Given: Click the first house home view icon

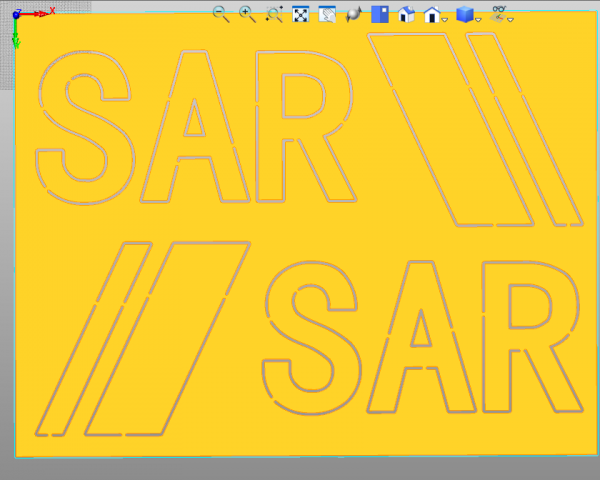Looking at the screenshot, I should pos(406,14).
